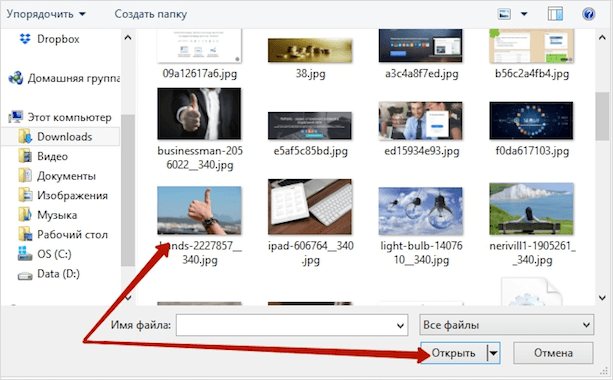Click the file list scroll down arrow
This screenshot has width=613, height=380.
(x=602, y=298)
